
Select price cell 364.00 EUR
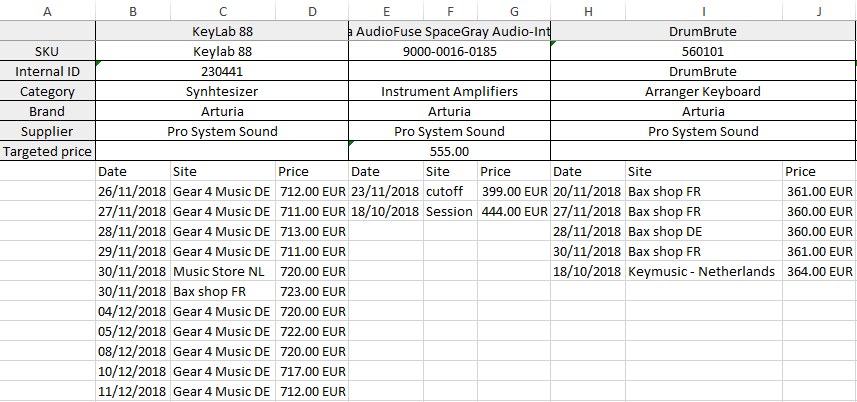tap(819, 271)
